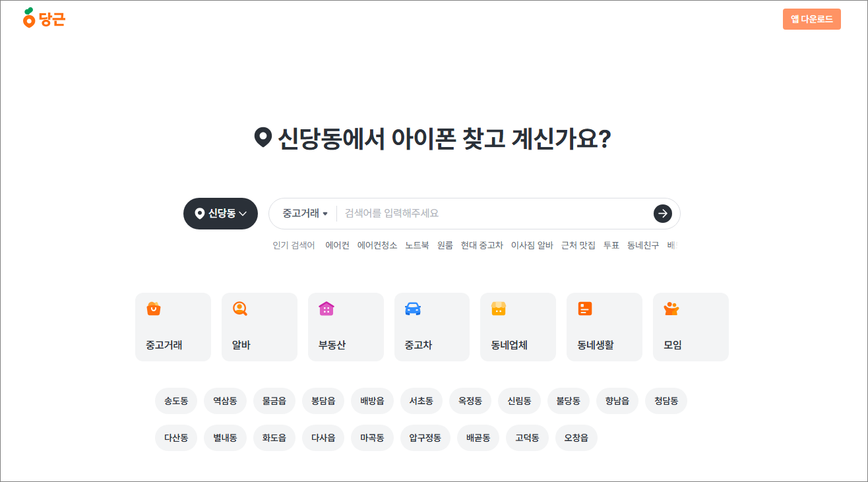868x482 pixels.
Task: Open the 중고차 category card
Action: point(432,327)
